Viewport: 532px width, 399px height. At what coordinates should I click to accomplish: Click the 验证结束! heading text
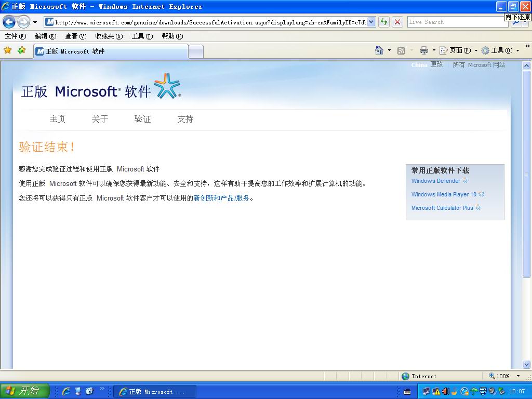point(47,147)
